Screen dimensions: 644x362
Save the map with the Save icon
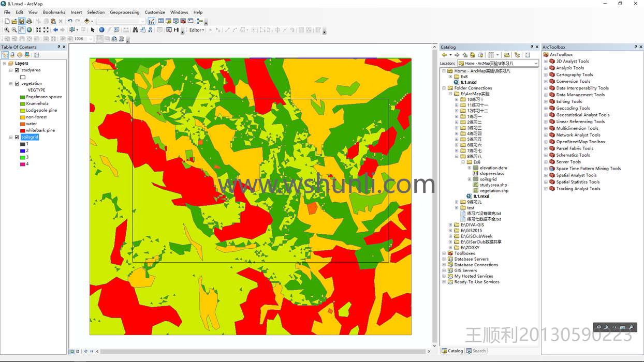22,21
